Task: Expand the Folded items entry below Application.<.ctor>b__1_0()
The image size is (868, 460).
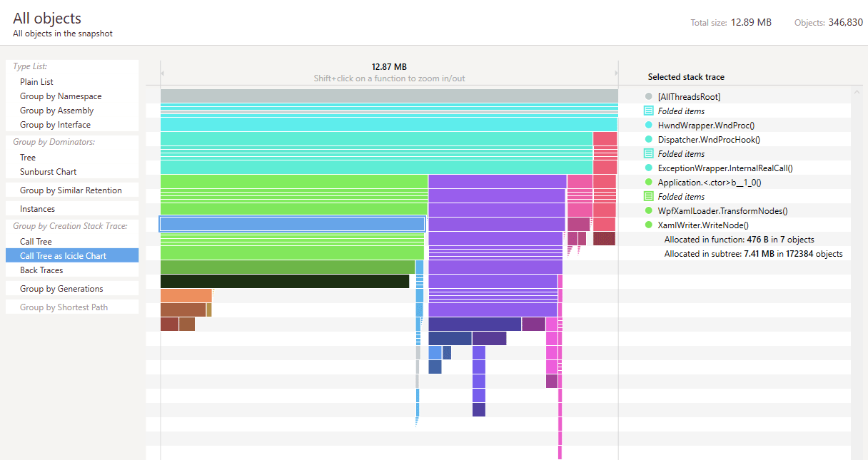Action: tap(681, 197)
